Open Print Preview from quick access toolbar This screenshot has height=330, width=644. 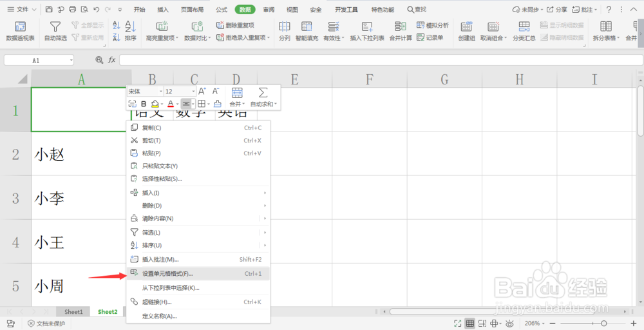84,9
